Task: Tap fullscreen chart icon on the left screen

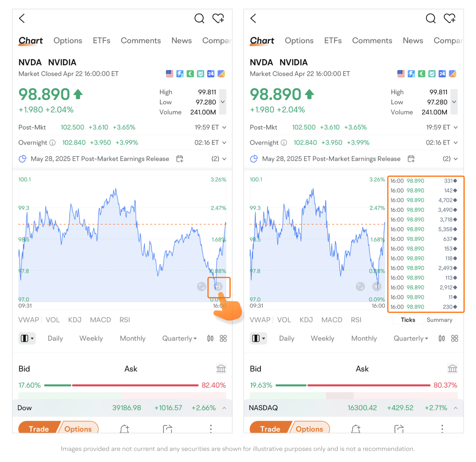Action: click(x=201, y=287)
